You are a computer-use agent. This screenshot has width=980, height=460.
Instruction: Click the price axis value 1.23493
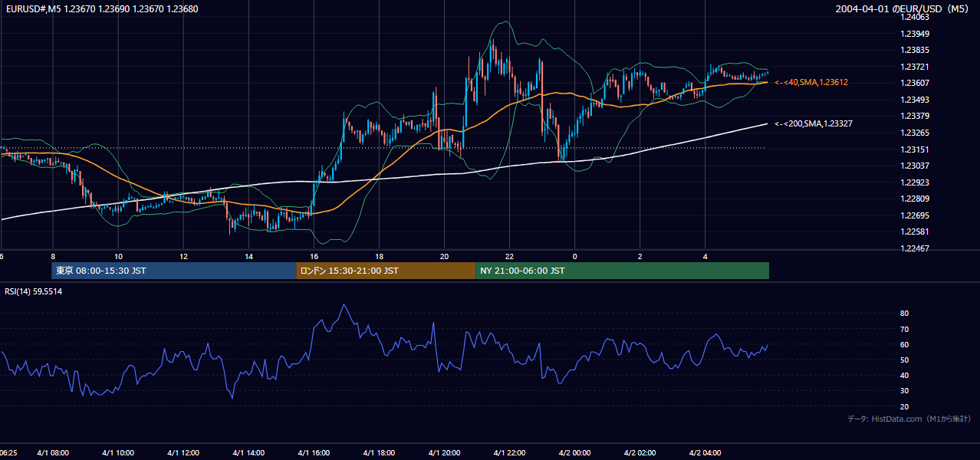pyautogui.click(x=913, y=100)
